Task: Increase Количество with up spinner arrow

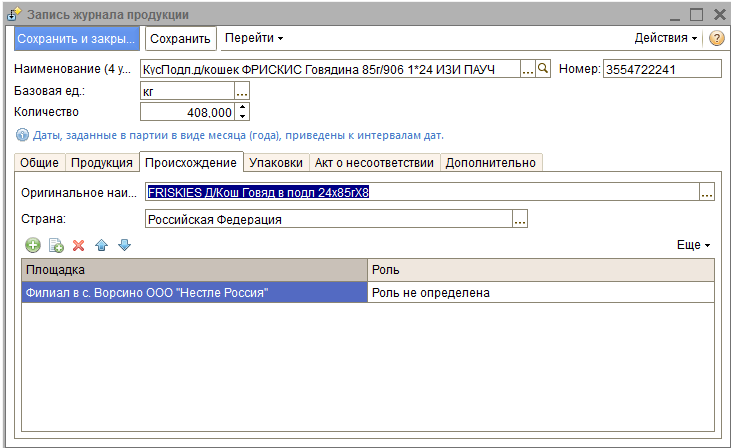Action: [x=242, y=108]
